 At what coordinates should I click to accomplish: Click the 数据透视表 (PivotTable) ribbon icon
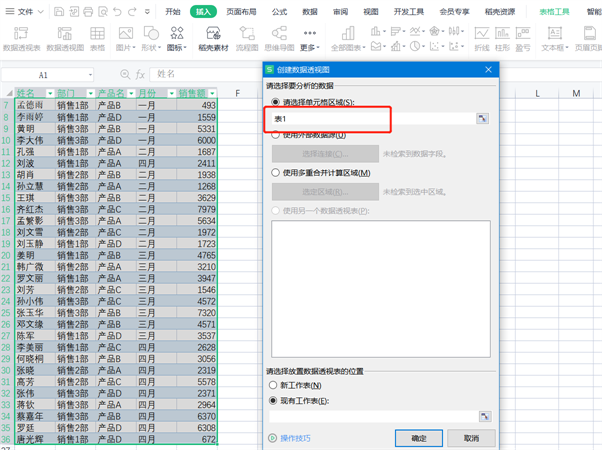pyautogui.click(x=22, y=38)
